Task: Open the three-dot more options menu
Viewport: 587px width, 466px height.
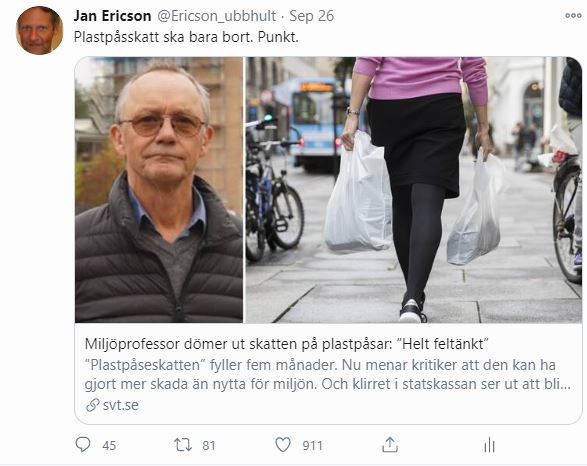Action: pyautogui.click(x=573, y=15)
